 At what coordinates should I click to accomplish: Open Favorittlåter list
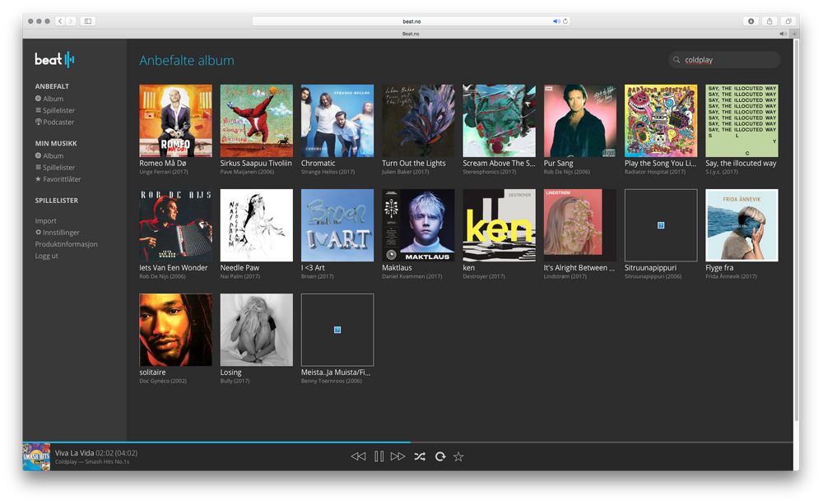pyautogui.click(x=58, y=179)
